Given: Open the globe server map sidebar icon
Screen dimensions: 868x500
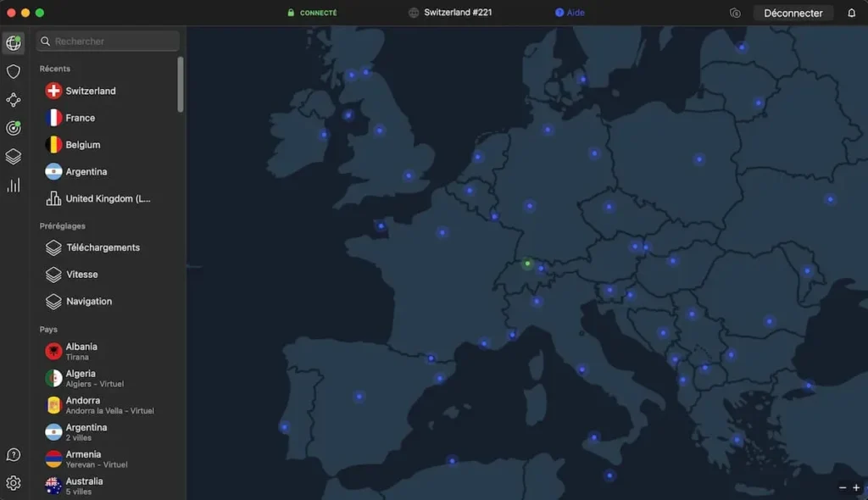Looking at the screenshot, I should pos(14,43).
